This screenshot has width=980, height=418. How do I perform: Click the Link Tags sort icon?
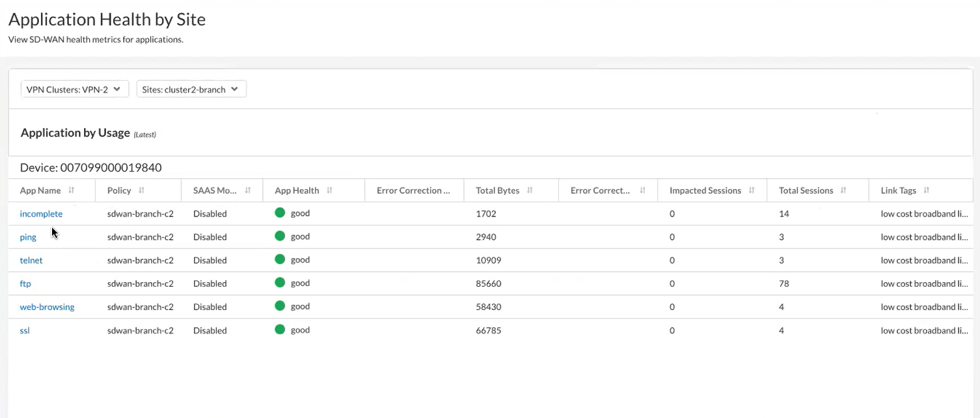(x=926, y=190)
